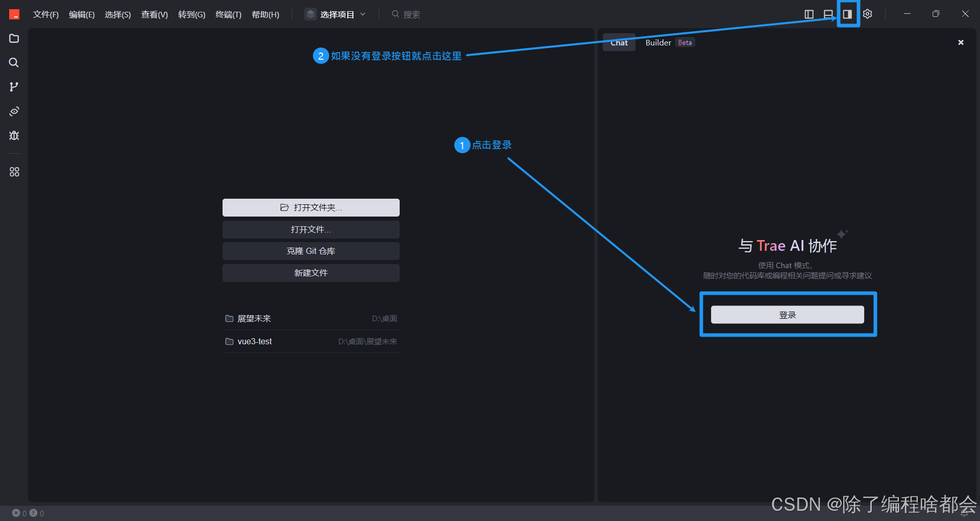Open the remote/live share sidebar icon
The image size is (980, 521).
pyautogui.click(x=14, y=111)
